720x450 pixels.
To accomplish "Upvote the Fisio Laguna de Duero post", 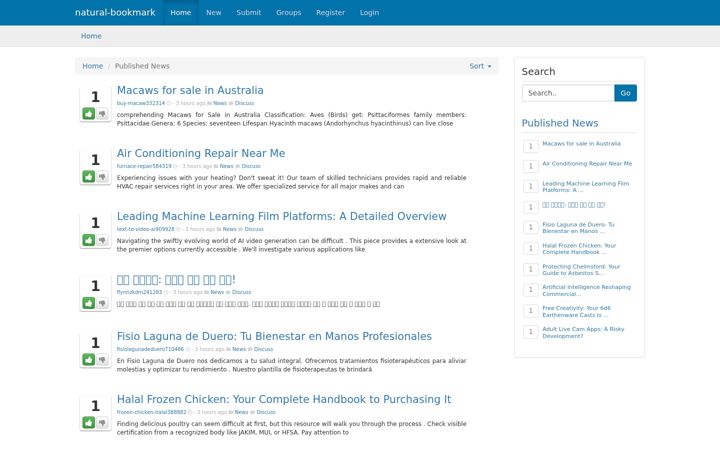I will click(x=89, y=360).
